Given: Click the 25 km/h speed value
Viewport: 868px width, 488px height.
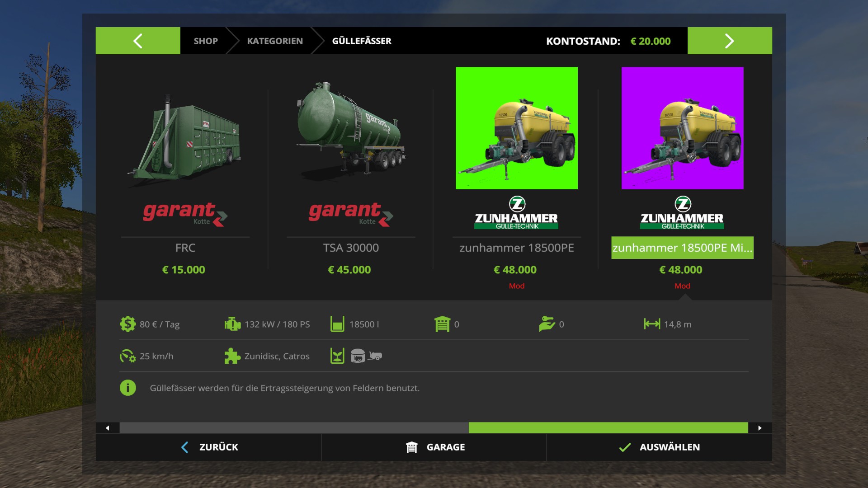Looking at the screenshot, I should [x=156, y=356].
